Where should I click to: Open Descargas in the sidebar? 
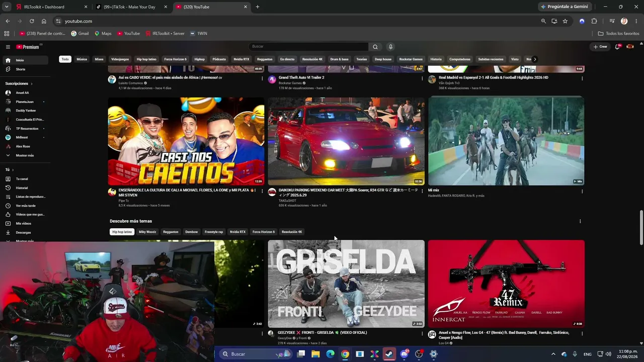[x=26, y=232]
